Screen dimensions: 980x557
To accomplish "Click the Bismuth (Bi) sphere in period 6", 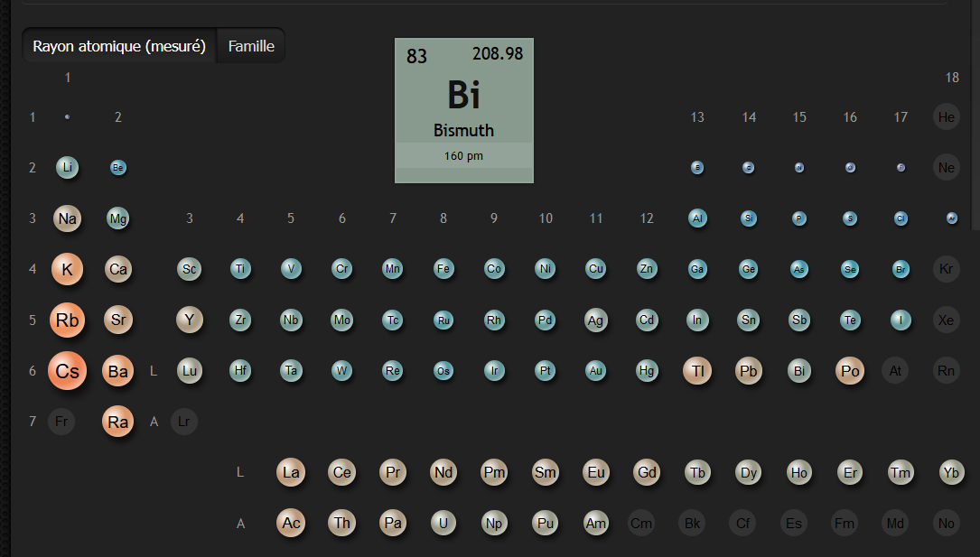I will (799, 371).
